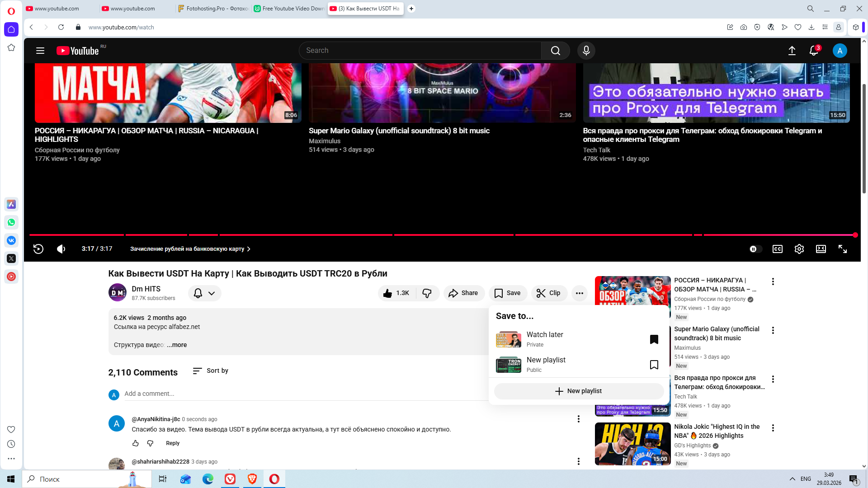The height and width of the screenshot is (488, 868).
Task: Switch to Free Youtube Video Downloader tab
Action: coord(289,9)
